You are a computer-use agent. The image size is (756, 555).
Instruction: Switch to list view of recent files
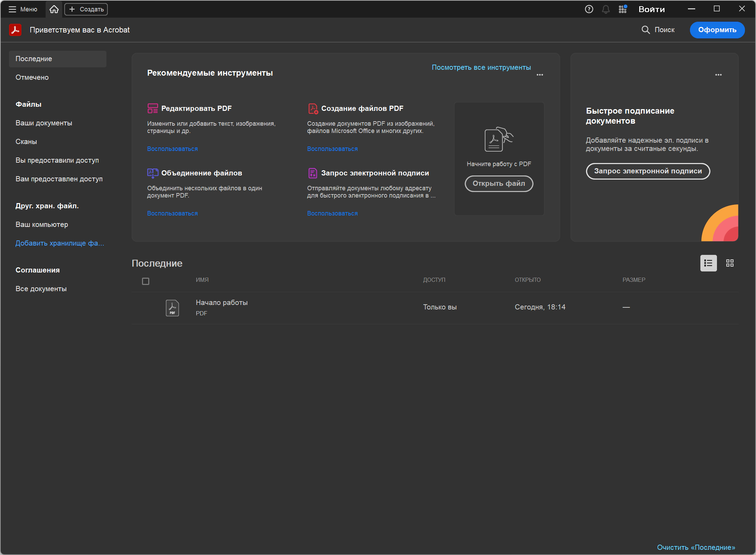click(708, 263)
